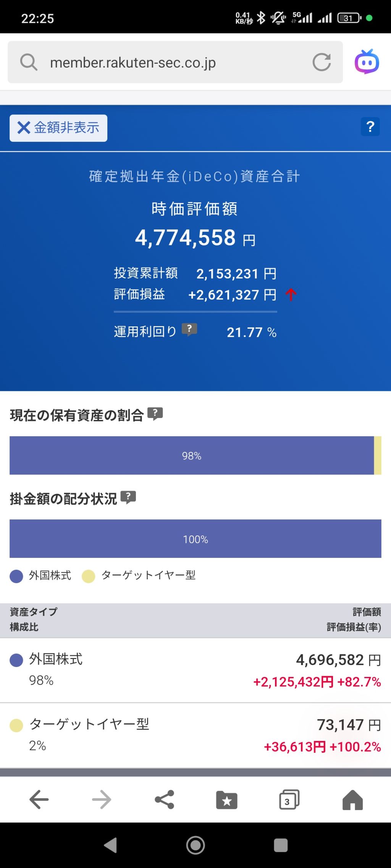Screen dimensions: 391x868
Task: Tap the 100% contribution allocation bar
Action: click(195, 539)
